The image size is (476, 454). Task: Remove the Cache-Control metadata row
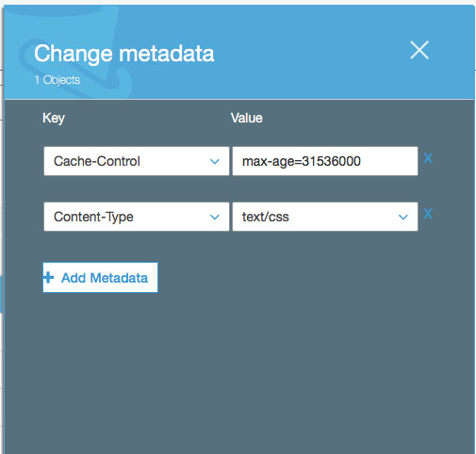(428, 158)
